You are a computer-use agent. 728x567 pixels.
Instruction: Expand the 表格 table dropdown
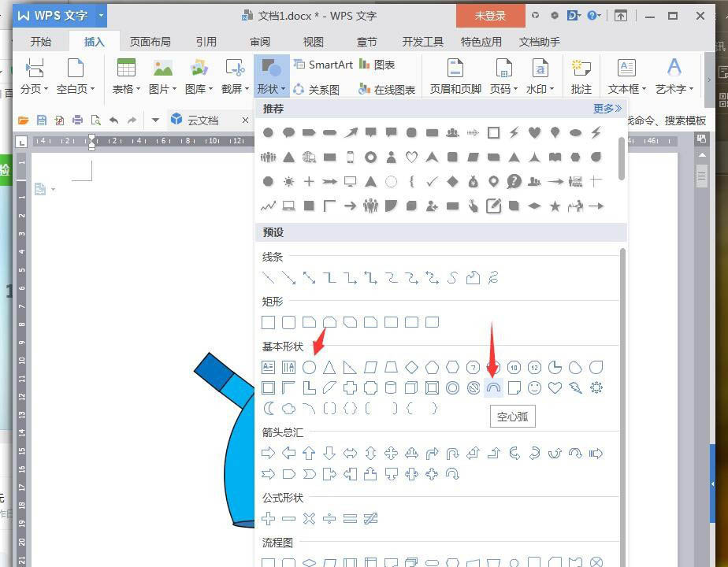pyautogui.click(x=126, y=76)
